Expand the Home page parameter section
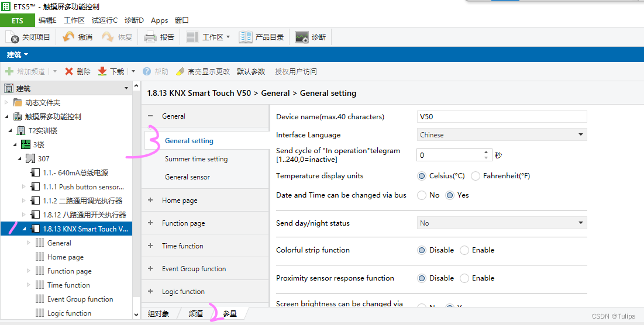This screenshot has width=644, height=325. (x=150, y=200)
